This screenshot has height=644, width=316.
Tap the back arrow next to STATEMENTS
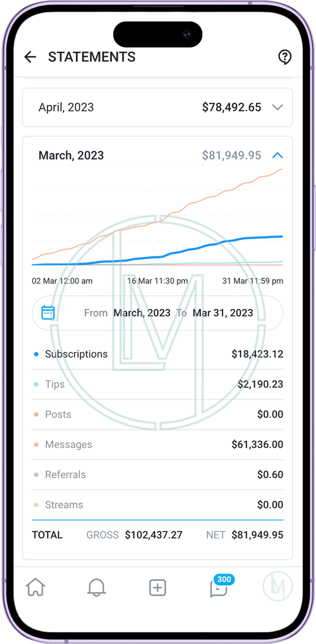30,57
